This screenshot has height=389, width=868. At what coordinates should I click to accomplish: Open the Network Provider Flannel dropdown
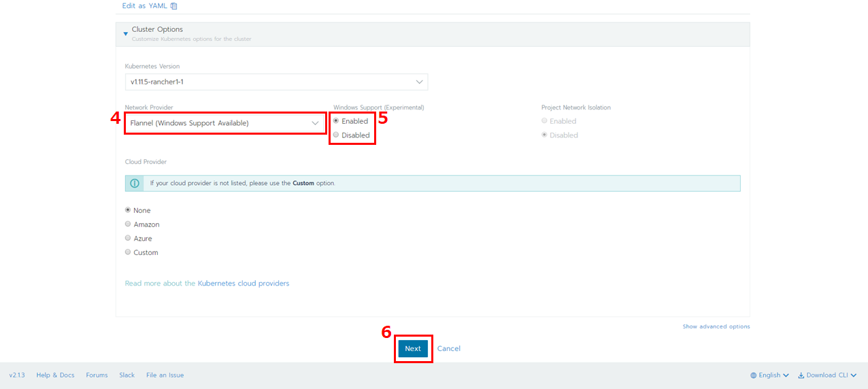pos(225,123)
